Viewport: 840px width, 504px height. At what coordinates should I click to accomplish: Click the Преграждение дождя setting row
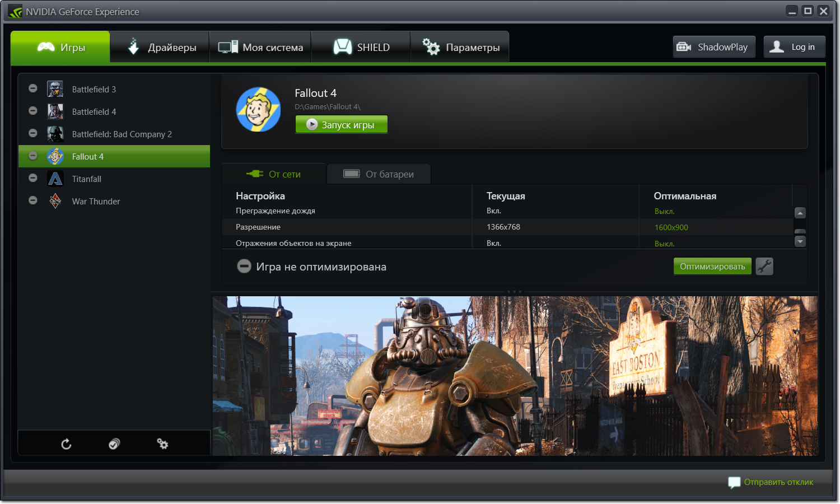(x=507, y=211)
